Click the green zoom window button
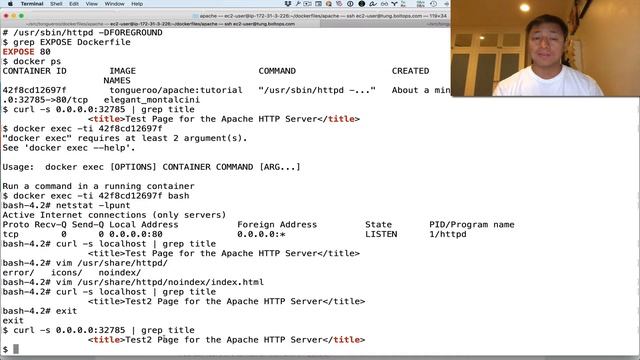This screenshot has width=640, height=360. tap(21, 16)
